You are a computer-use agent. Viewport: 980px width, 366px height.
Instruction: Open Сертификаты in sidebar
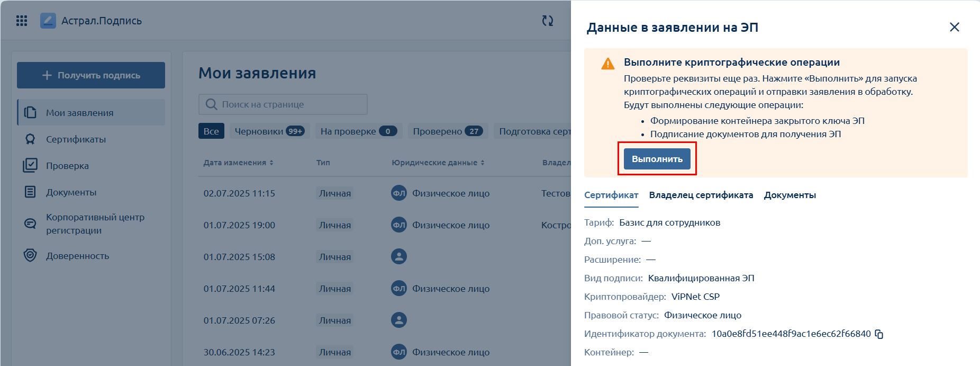[91, 139]
